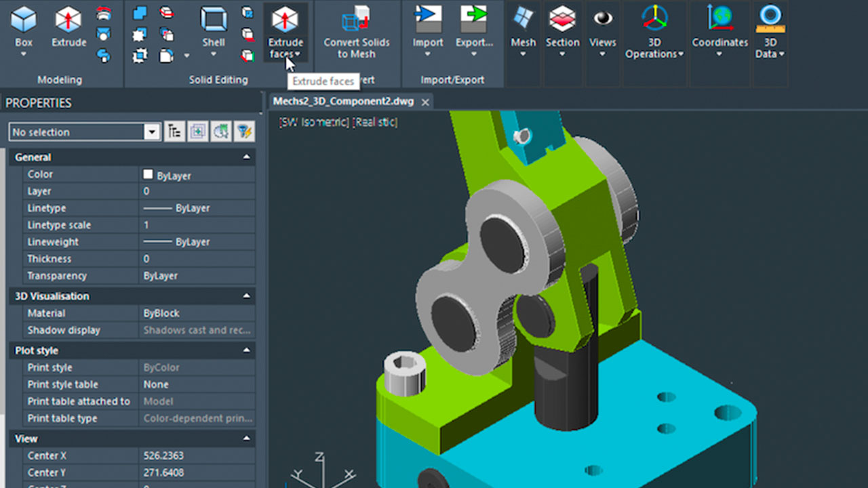Expand the Extrude faces dropdown arrow

click(x=298, y=54)
